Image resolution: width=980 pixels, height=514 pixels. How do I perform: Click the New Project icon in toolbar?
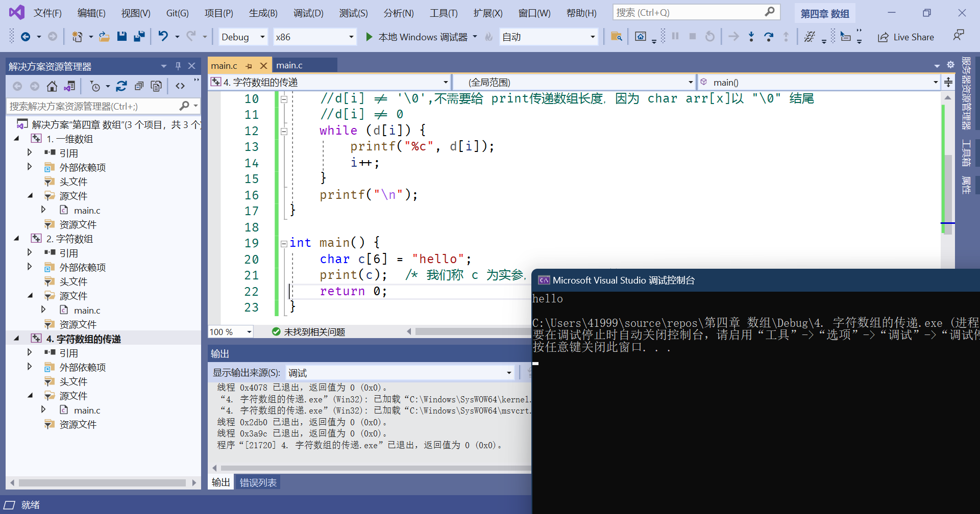point(77,37)
